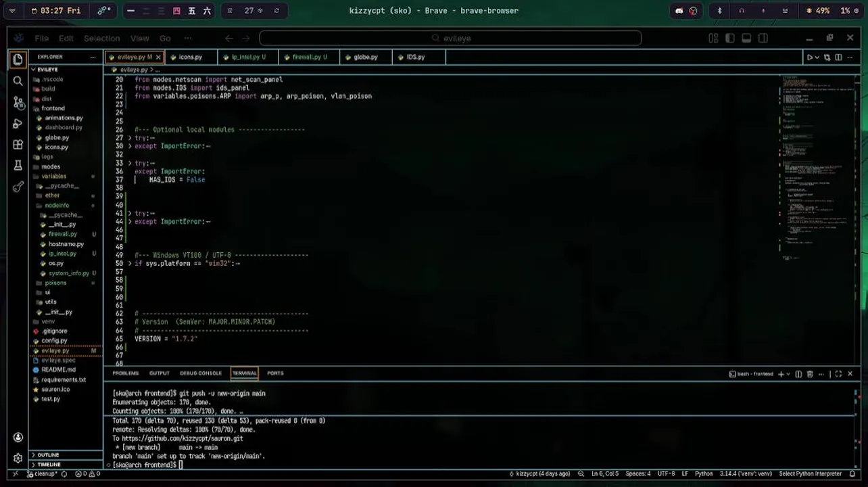This screenshot has height=487, width=868.
Task: Add a new terminal with plus icon
Action: [x=781, y=374]
